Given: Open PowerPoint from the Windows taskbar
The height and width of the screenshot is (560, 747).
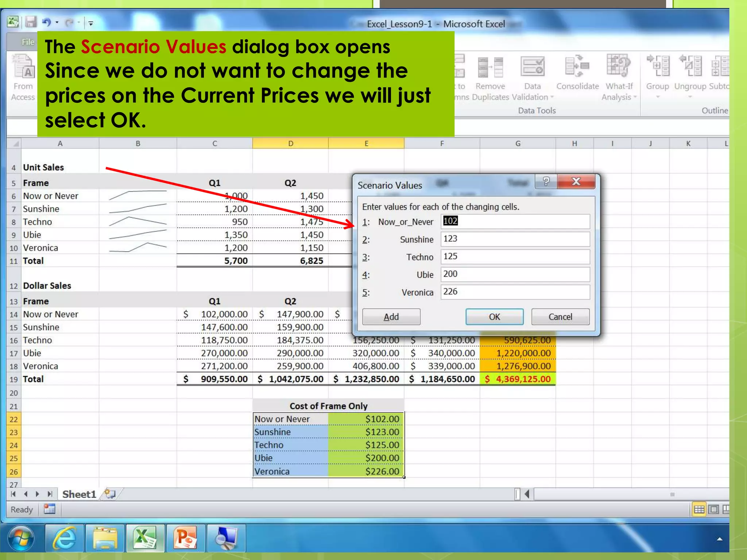Looking at the screenshot, I should tap(186, 538).
